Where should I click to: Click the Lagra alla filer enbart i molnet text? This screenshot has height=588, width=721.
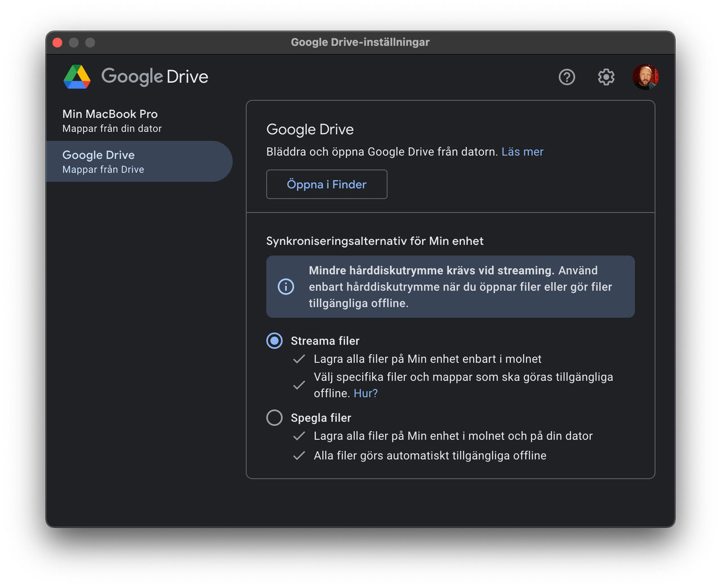[x=428, y=359]
